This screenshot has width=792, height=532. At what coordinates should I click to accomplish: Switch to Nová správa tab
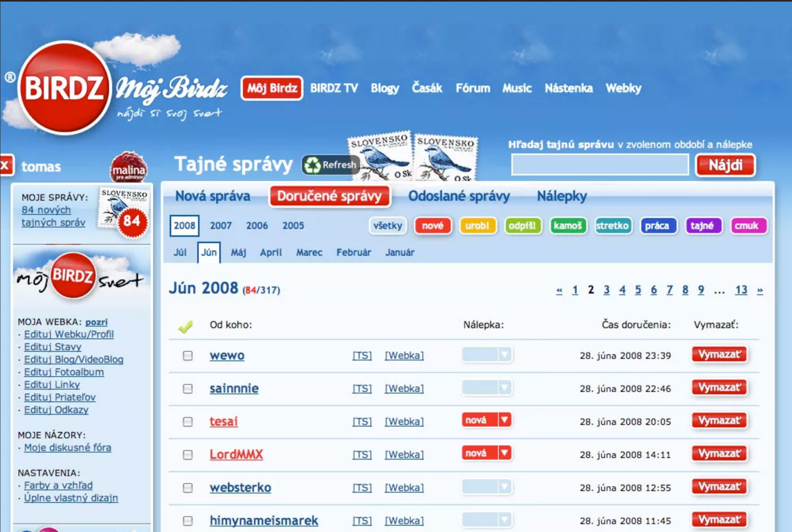(213, 196)
